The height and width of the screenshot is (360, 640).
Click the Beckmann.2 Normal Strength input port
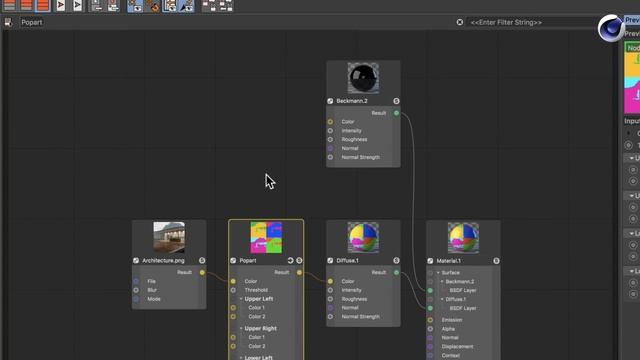pyautogui.click(x=330, y=157)
